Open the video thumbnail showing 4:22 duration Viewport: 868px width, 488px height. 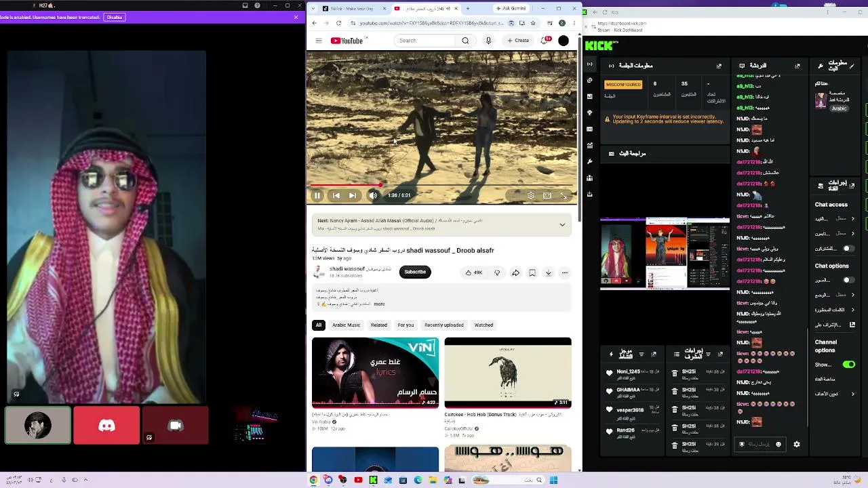point(375,373)
